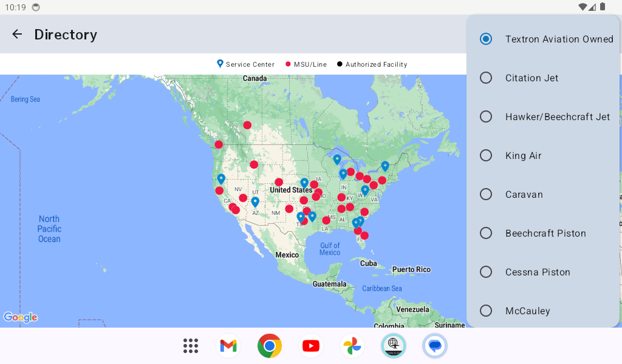The width and height of the screenshot is (622, 364).
Task: Click the Directory page title
Action: click(66, 35)
